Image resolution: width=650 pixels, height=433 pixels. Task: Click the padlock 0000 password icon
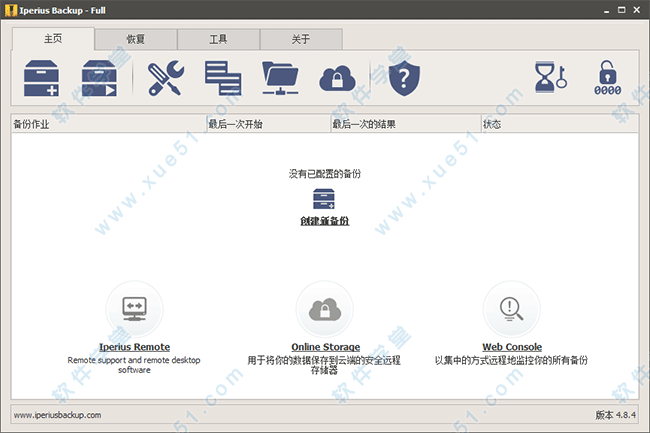pyautogui.click(x=607, y=78)
